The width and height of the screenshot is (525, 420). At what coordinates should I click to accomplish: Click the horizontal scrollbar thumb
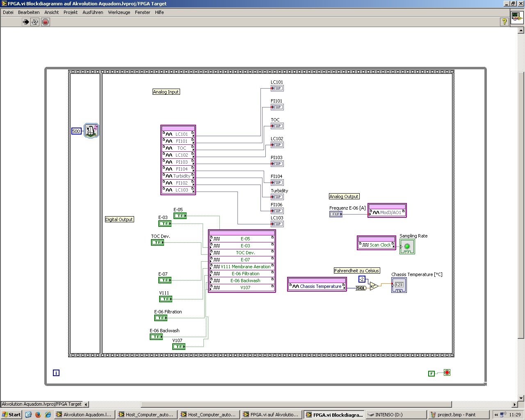pyautogui.click(x=296, y=404)
